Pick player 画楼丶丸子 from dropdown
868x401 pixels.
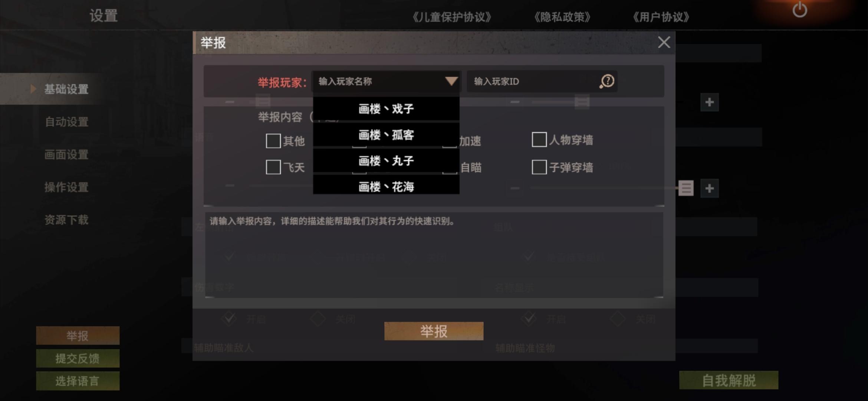(386, 161)
